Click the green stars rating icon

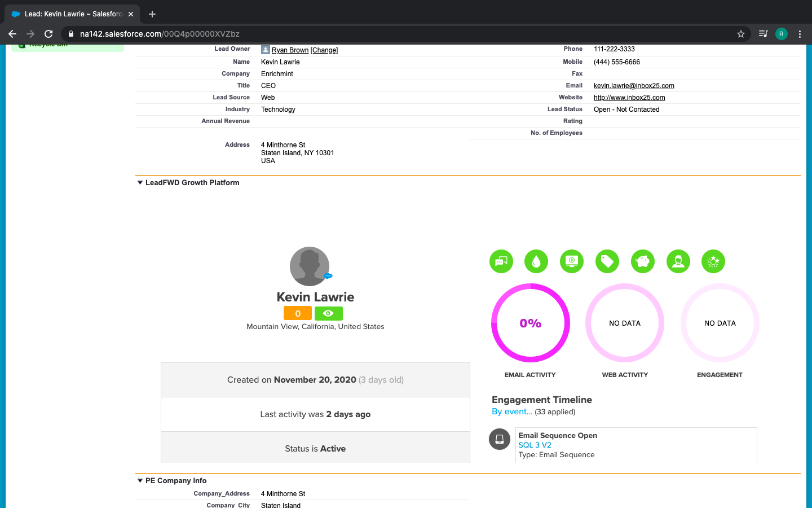click(x=713, y=261)
